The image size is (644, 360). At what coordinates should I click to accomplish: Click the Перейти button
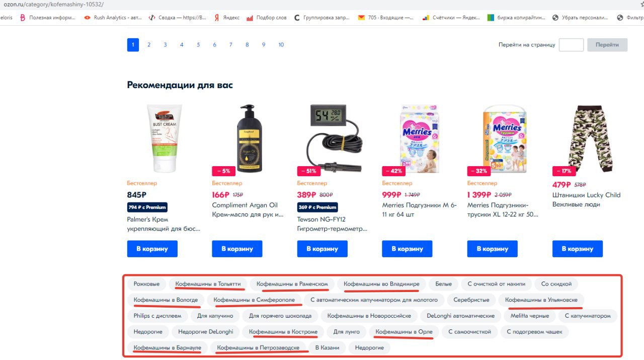coord(607,45)
